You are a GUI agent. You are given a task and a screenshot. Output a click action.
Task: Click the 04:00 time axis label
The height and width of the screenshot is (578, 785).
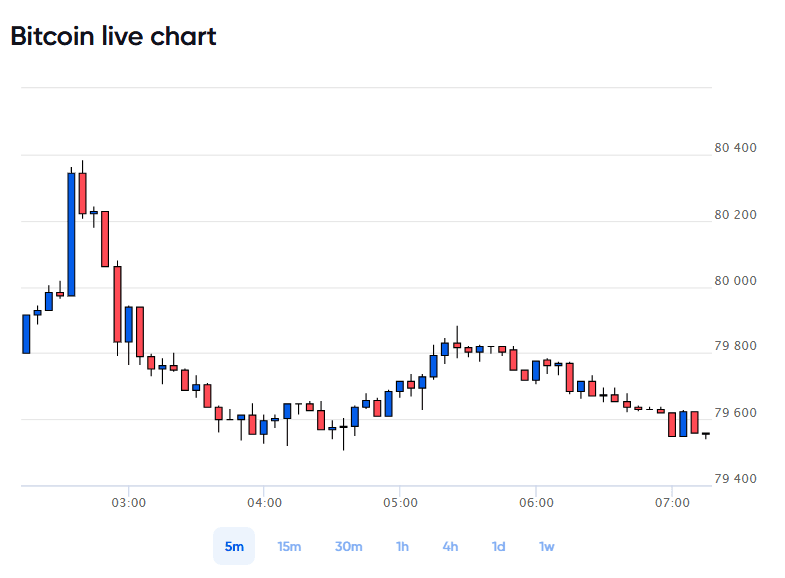[264, 503]
